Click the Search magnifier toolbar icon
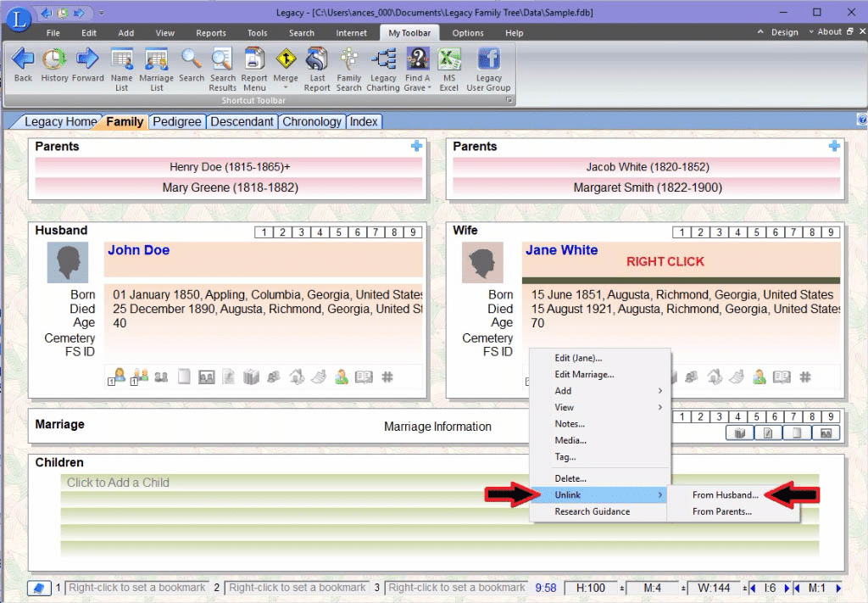Screen dimensions: 868x603 (x=191, y=59)
